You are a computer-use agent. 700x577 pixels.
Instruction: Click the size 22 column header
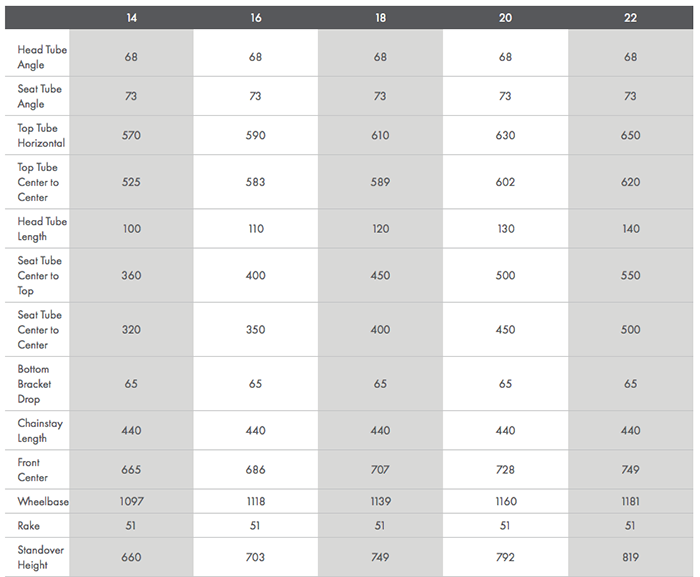(630, 18)
